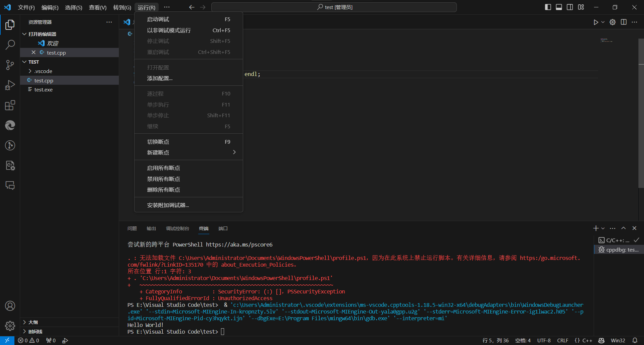Open test.exe in the file explorer
The height and width of the screenshot is (345, 644).
(43, 90)
